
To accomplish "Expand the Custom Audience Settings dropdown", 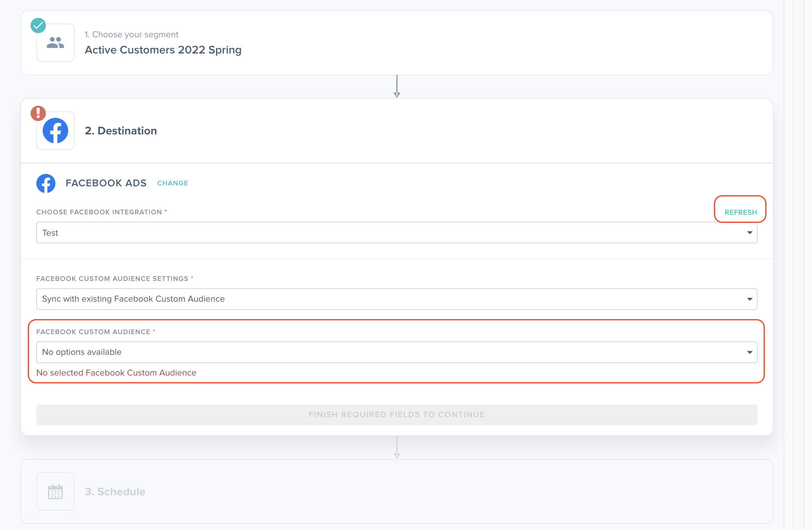I will point(397,299).
